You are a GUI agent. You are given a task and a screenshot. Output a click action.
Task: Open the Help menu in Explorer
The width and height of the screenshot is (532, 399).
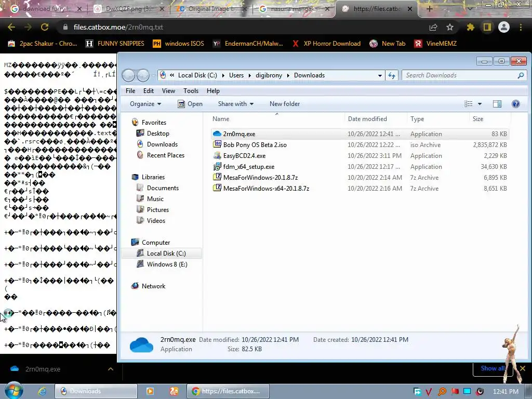pos(213,90)
